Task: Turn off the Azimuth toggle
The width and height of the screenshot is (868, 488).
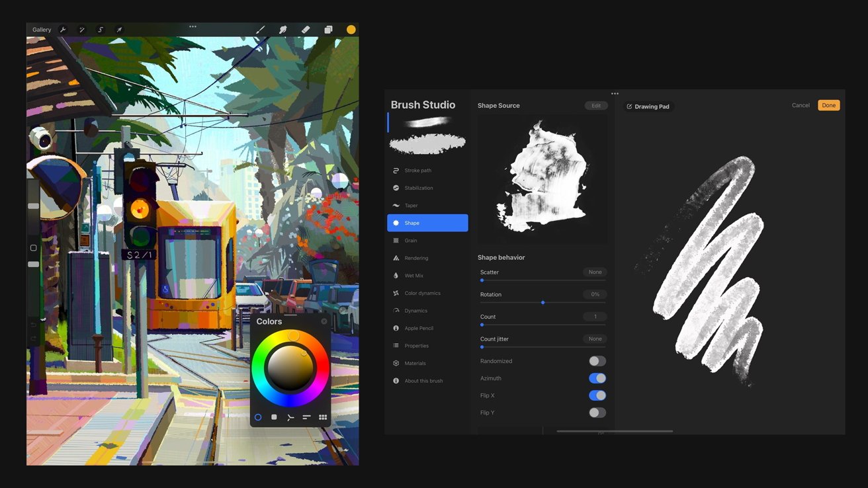Action: pos(597,378)
